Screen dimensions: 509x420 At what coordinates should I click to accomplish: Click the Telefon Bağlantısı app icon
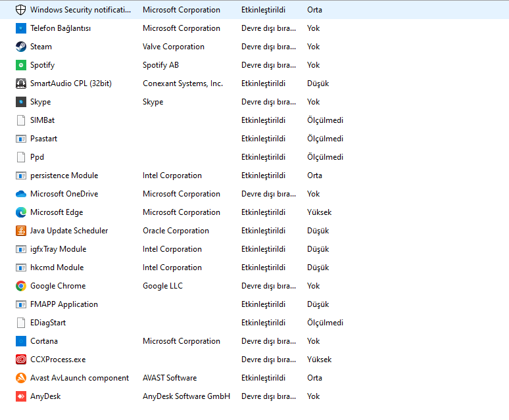[21, 28]
